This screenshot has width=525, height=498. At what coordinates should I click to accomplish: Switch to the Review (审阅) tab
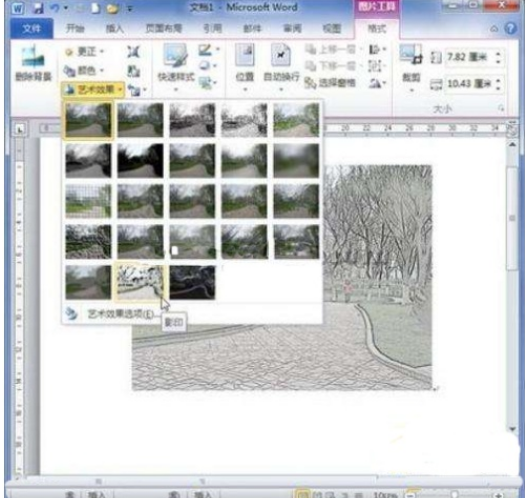293,29
